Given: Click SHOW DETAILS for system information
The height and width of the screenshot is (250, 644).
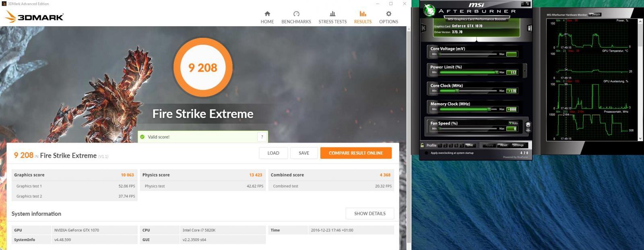Looking at the screenshot, I should (x=370, y=213).
